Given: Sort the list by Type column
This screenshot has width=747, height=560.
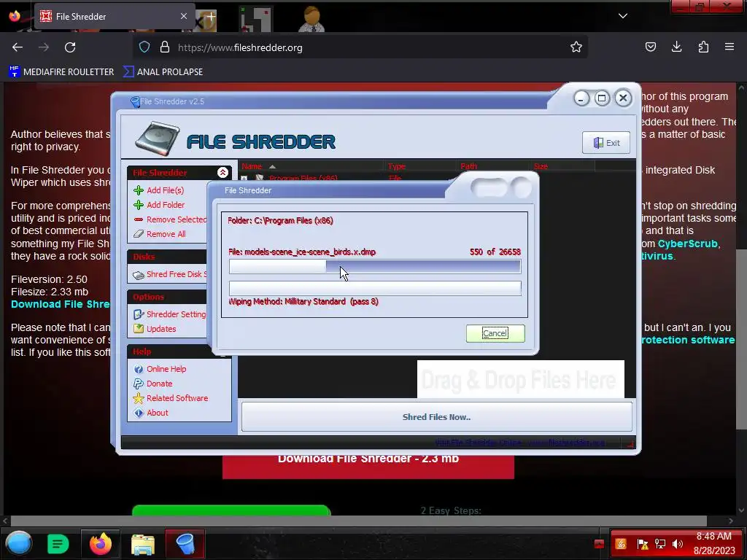Looking at the screenshot, I should coord(420,166).
